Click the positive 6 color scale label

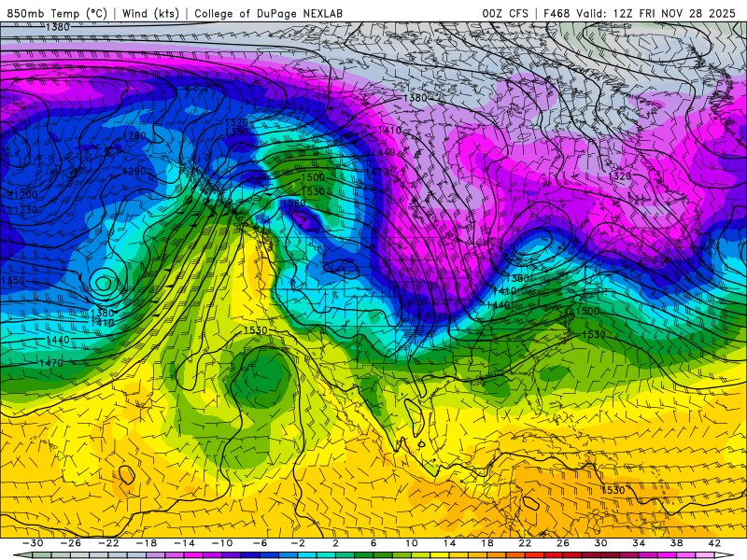tap(373, 543)
